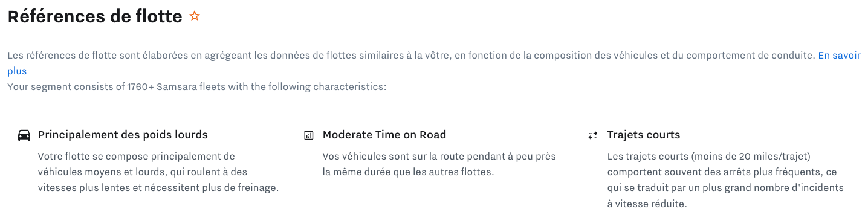The width and height of the screenshot is (868, 220).
Task: Open the 'En savoir' link
Action: 839,56
